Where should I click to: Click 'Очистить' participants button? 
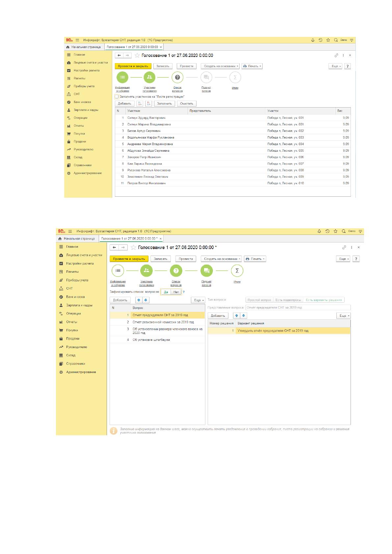tap(187, 103)
